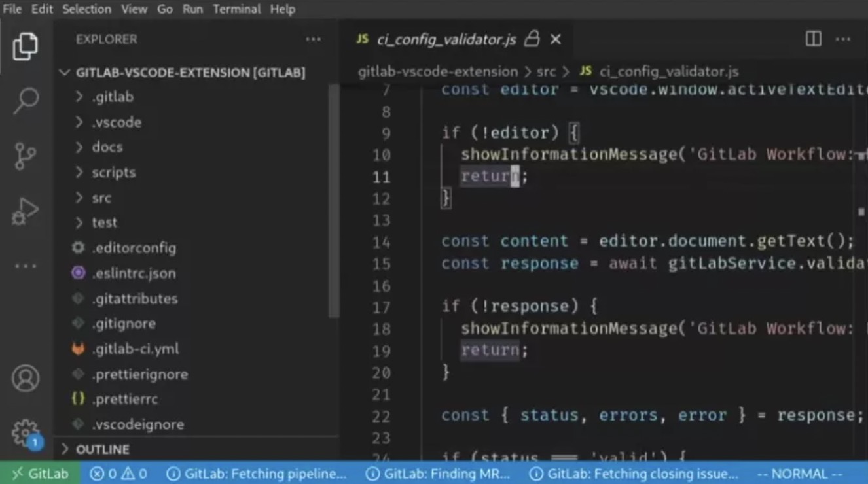
Task: Select the ci_config_validator.js editor tab
Action: tap(456, 40)
